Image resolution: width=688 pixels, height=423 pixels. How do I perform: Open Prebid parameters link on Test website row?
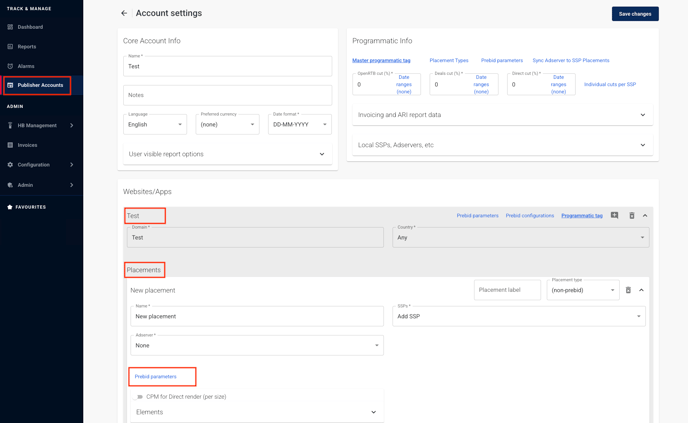click(477, 216)
